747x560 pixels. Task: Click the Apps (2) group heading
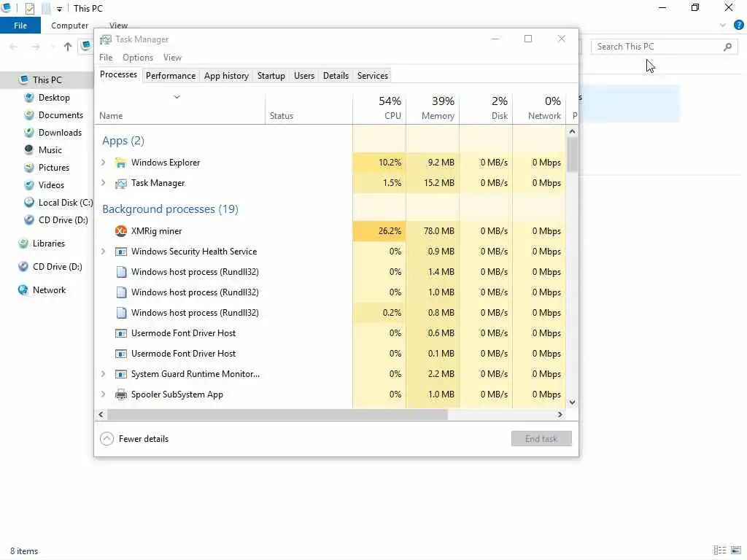coord(123,141)
